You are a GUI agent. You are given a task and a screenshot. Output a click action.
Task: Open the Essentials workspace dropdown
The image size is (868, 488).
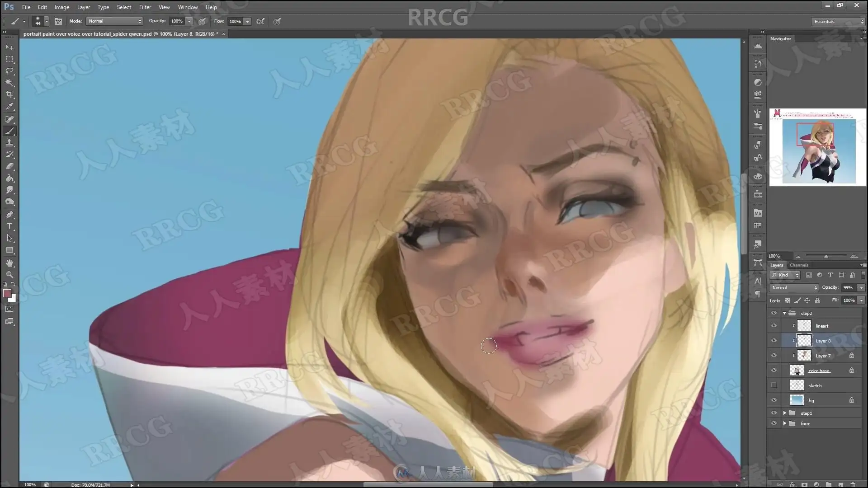click(x=838, y=21)
